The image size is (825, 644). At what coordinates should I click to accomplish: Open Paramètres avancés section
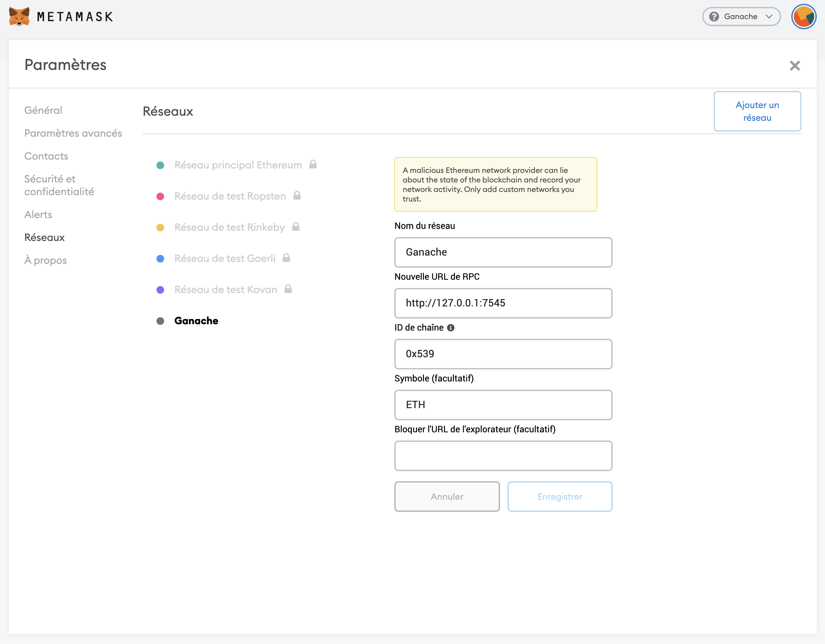click(x=73, y=133)
